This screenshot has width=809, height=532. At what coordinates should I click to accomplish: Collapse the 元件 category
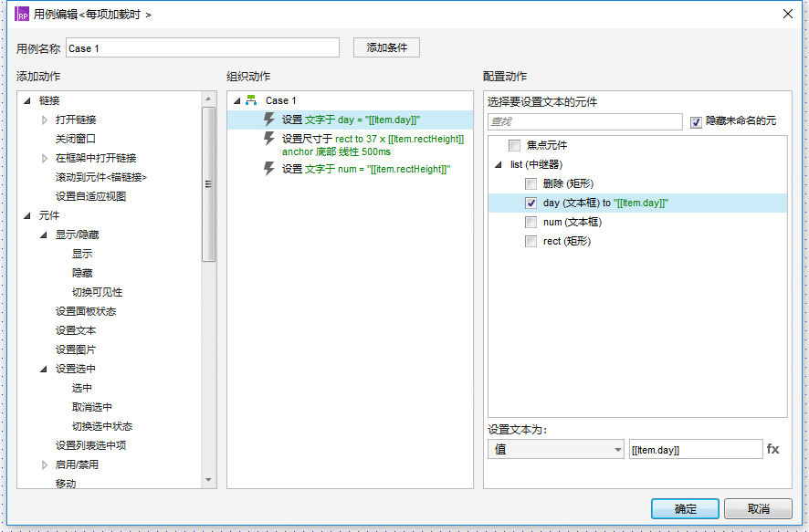[27, 216]
